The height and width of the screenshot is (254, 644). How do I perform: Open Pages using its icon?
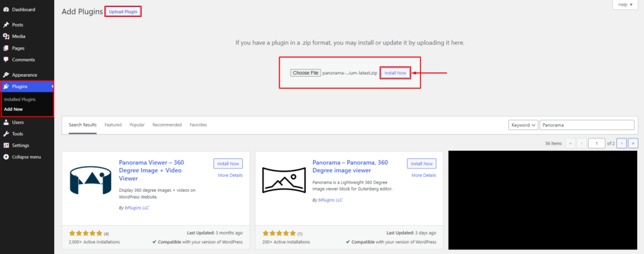[x=6, y=48]
